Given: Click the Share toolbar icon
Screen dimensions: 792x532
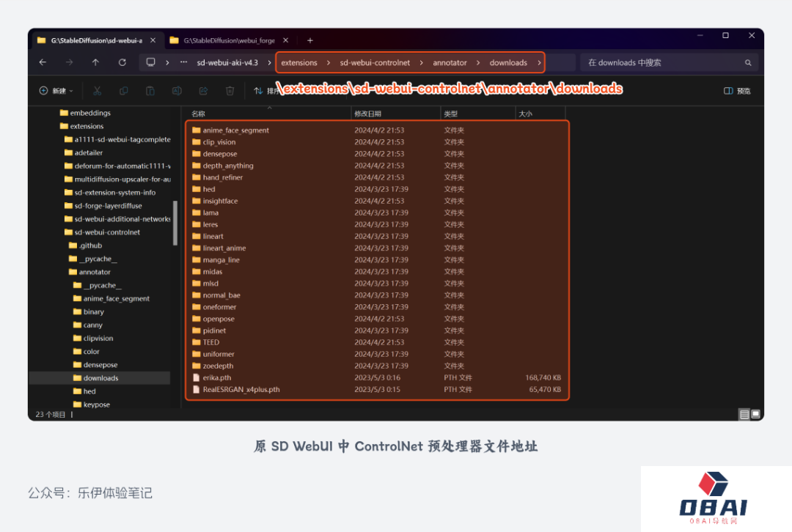Looking at the screenshot, I should coord(203,91).
